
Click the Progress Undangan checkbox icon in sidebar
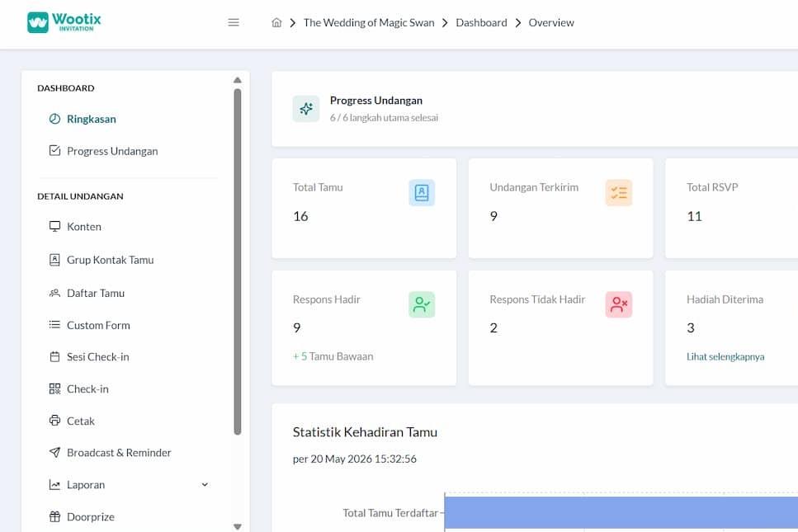(54, 151)
